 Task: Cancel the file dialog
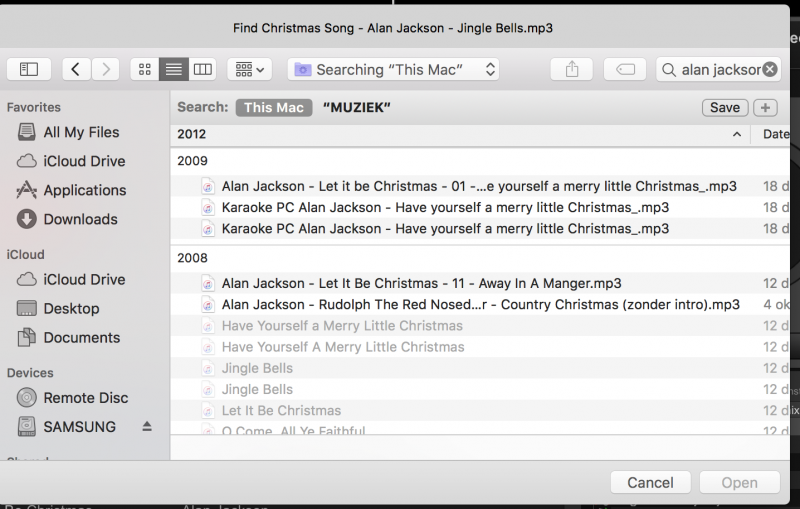(x=651, y=482)
